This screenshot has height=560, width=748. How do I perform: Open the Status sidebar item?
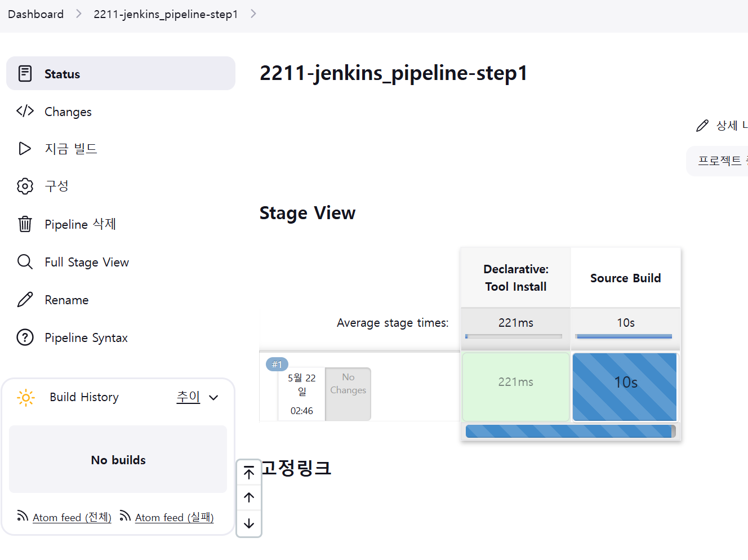pyautogui.click(x=121, y=73)
